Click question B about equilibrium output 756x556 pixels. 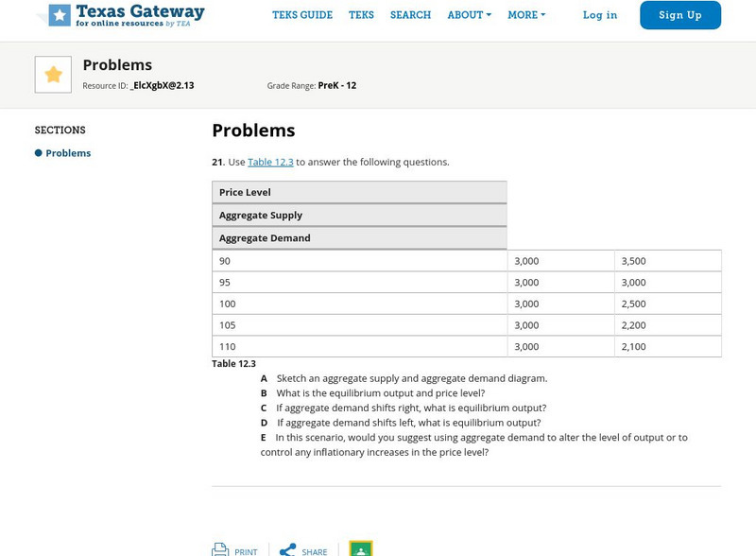[x=372, y=393]
